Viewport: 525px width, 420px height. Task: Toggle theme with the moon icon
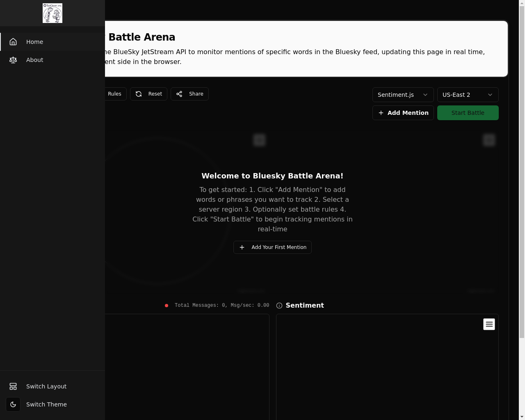[13, 404]
